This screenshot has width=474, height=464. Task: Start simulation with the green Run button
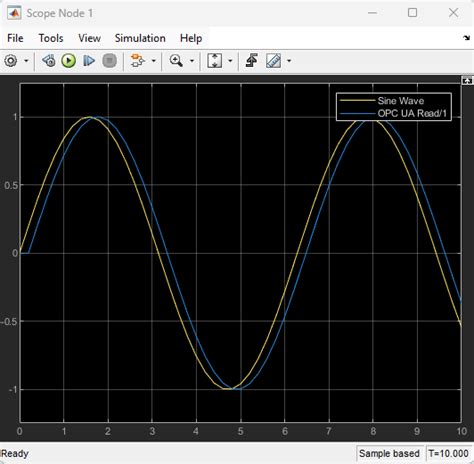pos(69,61)
